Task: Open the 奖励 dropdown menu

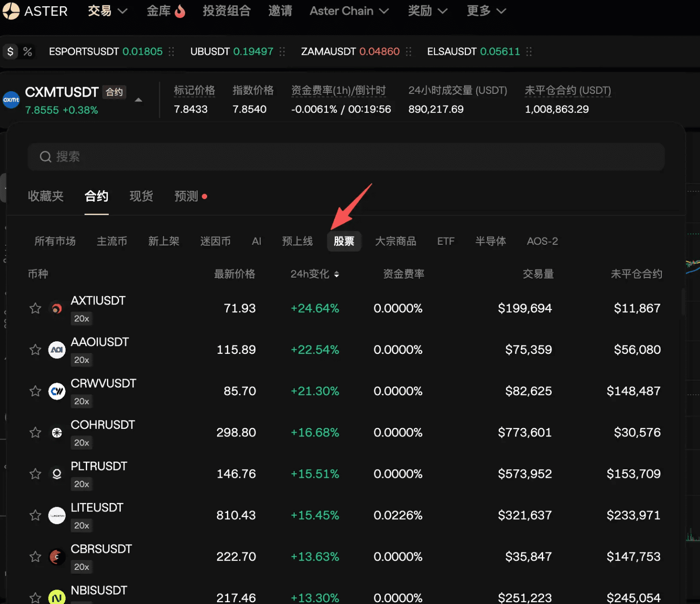Action: (x=428, y=11)
